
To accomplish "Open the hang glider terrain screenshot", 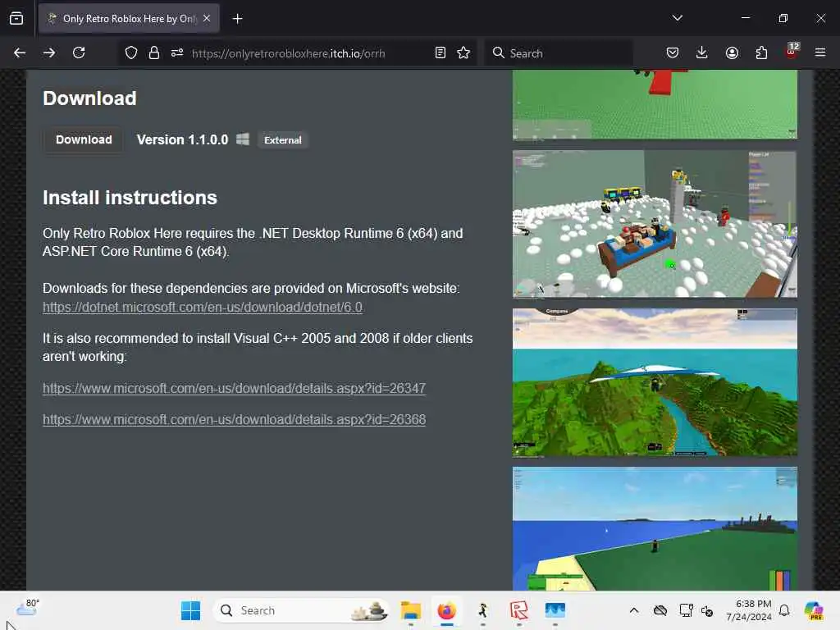I will pos(655,382).
